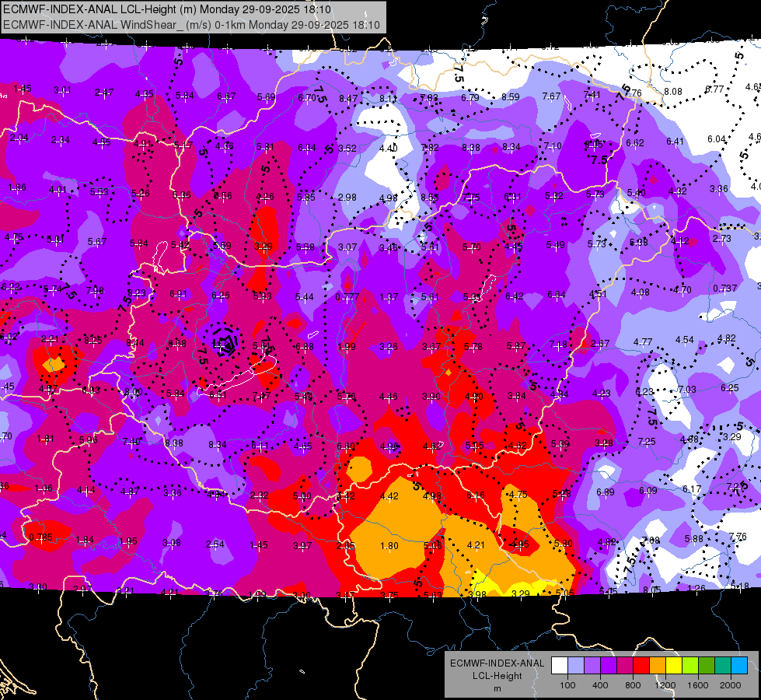Click the grid value '6.04'

[717, 139]
